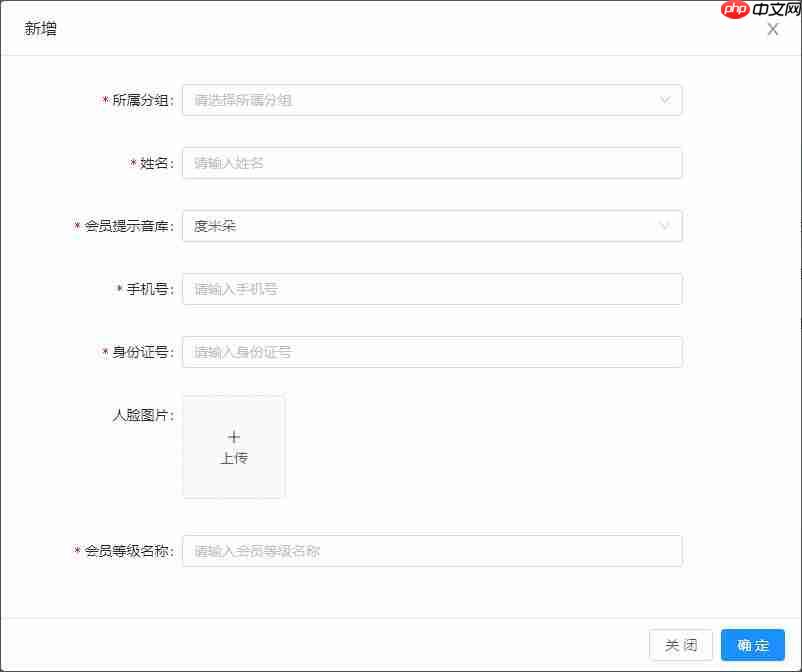Click the placeholder 请选择所属分组
Viewport: 802px width, 672px height.
(240, 100)
